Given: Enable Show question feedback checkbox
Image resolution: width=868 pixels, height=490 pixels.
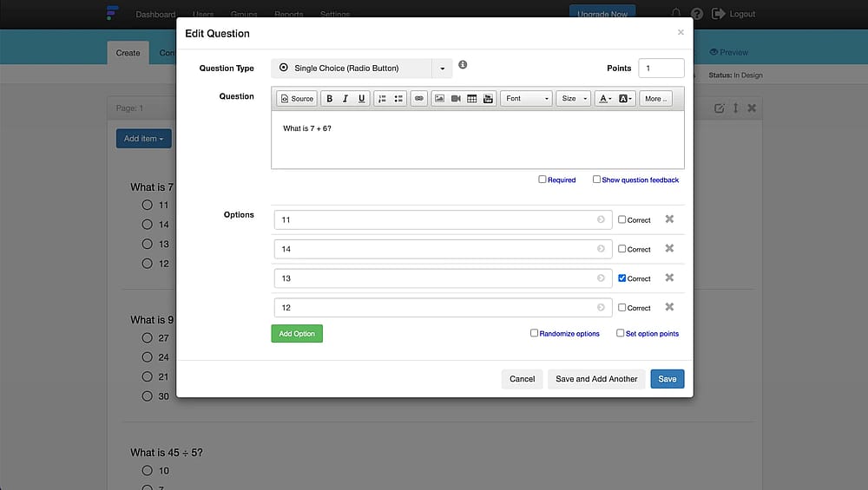Looking at the screenshot, I should (596, 180).
